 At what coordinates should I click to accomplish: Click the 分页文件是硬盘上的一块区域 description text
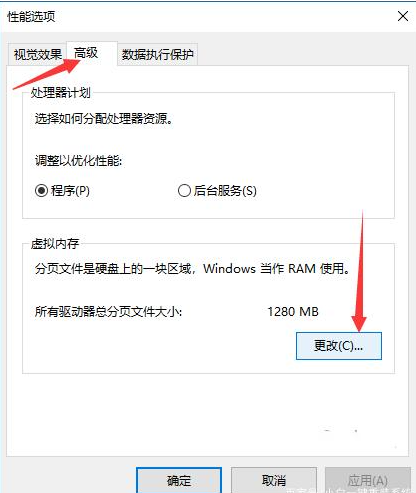point(192,268)
